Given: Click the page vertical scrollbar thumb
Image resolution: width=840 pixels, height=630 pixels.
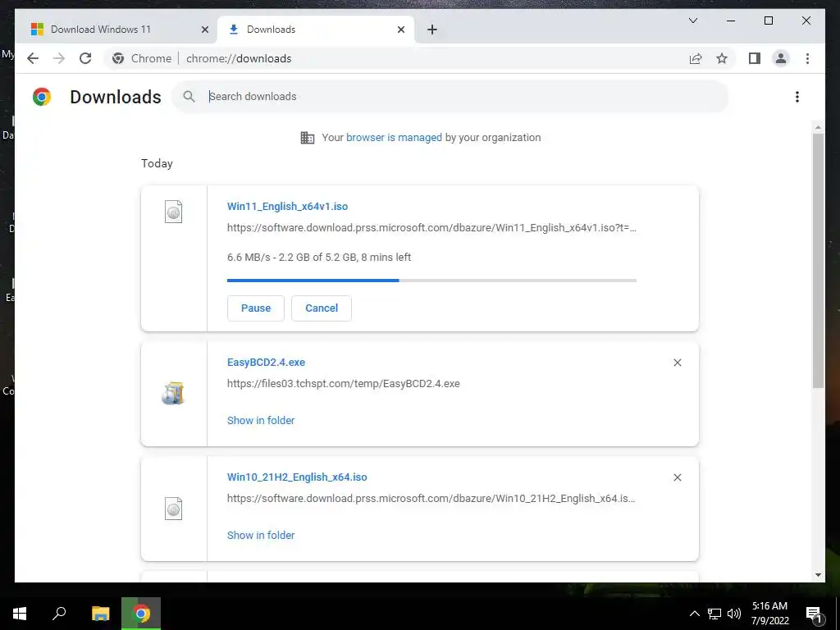Looking at the screenshot, I should click(x=818, y=260).
